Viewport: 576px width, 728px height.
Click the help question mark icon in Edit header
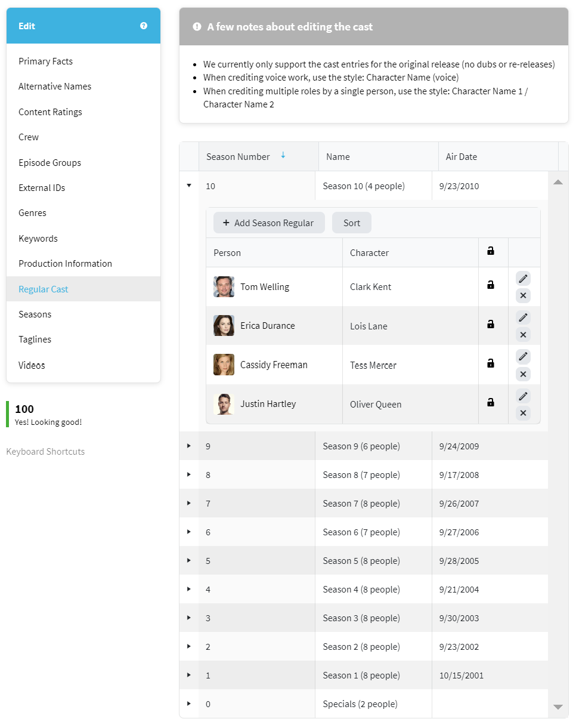pyautogui.click(x=144, y=26)
